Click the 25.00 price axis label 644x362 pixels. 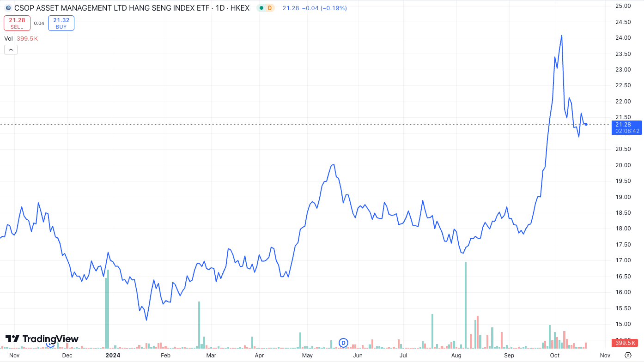pyautogui.click(x=623, y=6)
